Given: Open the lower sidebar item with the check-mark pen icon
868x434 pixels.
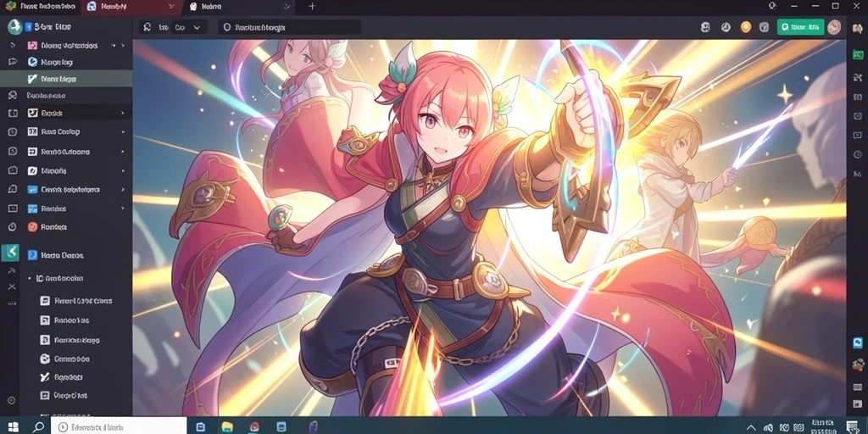Looking at the screenshot, I should pos(76,377).
